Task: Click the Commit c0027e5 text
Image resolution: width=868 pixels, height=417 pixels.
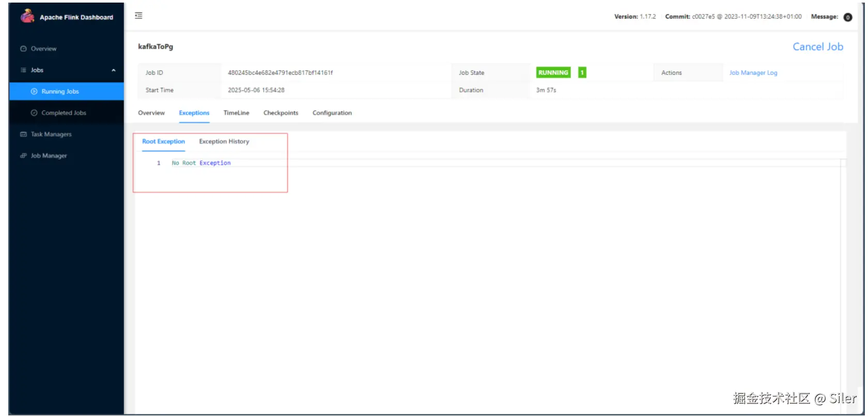Action: pyautogui.click(x=733, y=17)
